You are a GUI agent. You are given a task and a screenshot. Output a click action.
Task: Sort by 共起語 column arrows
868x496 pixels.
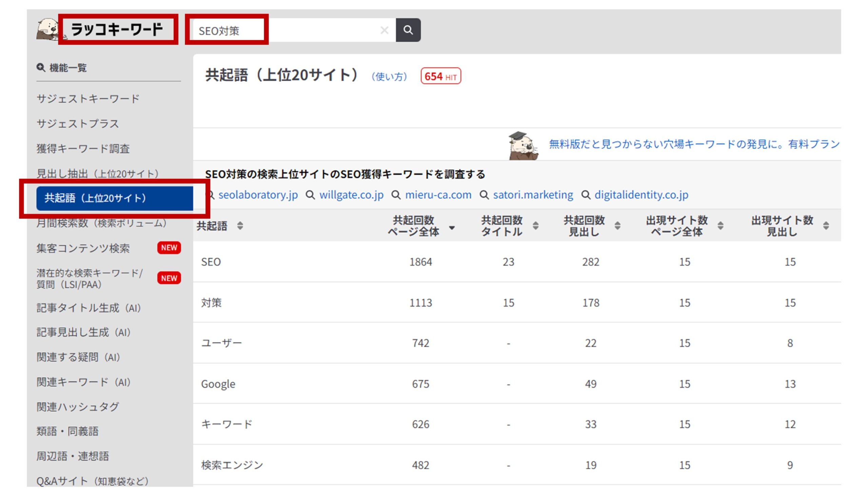pyautogui.click(x=240, y=226)
